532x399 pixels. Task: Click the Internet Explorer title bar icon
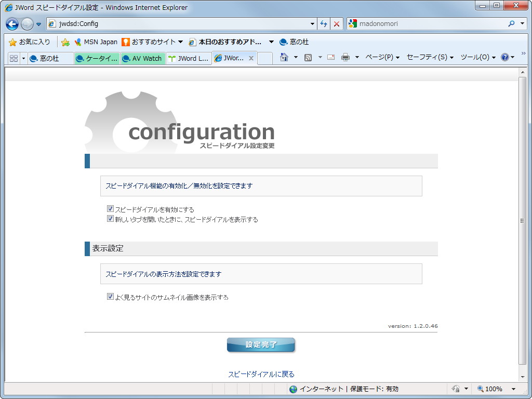[x=9, y=7]
